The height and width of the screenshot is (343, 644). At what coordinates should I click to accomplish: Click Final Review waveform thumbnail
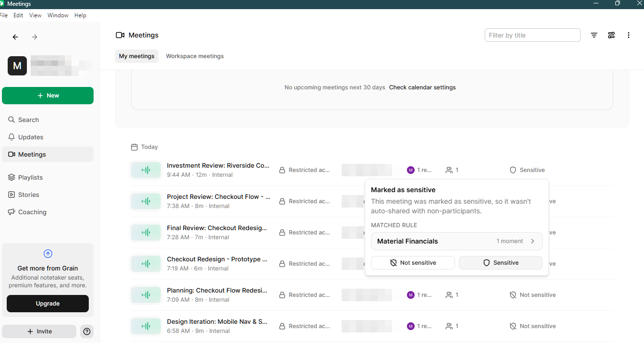pyautogui.click(x=146, y=233)
